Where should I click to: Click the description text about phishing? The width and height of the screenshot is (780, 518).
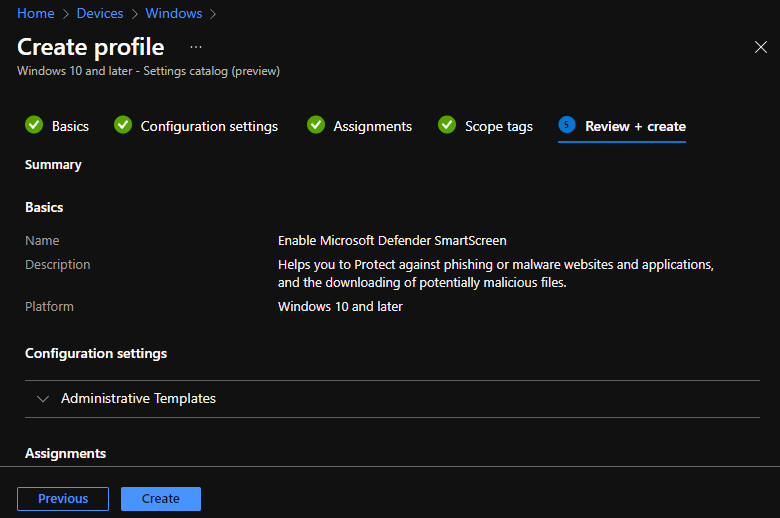coord(495,274)
